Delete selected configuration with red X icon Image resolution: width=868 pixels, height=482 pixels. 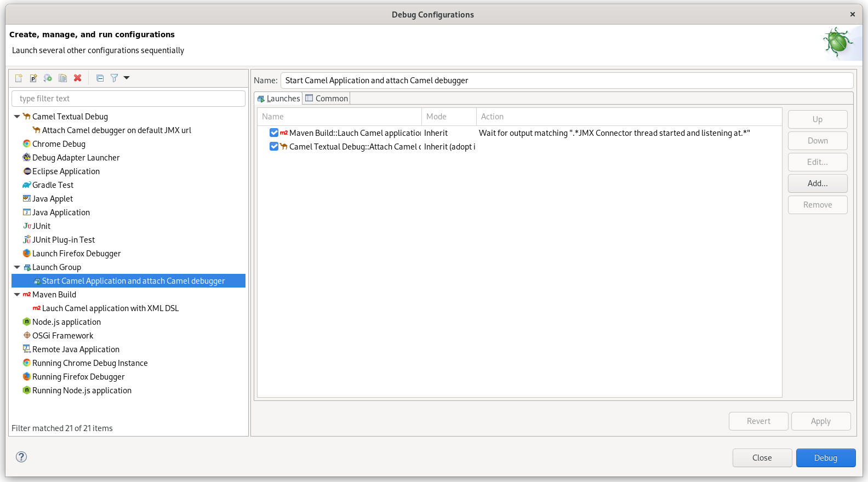point(78,78)
